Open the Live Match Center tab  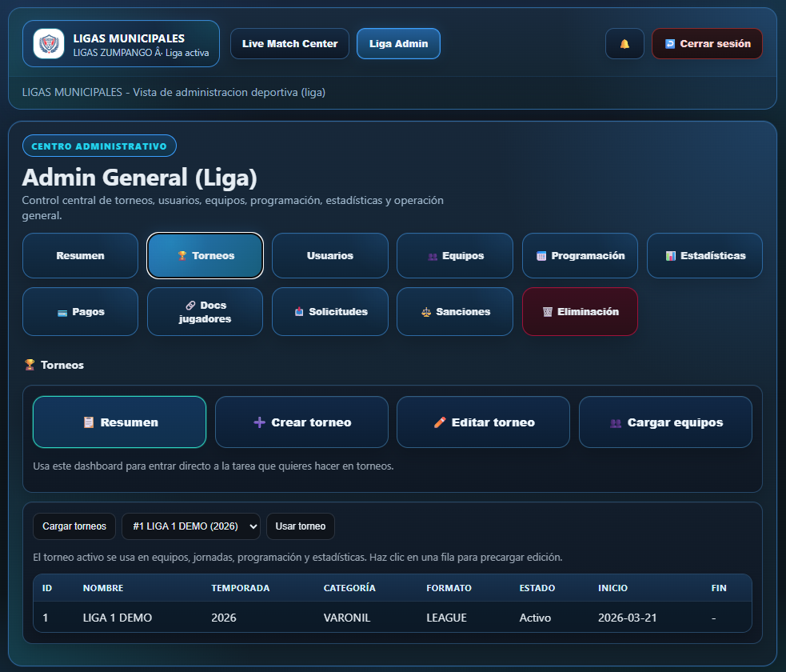[289, 44]
